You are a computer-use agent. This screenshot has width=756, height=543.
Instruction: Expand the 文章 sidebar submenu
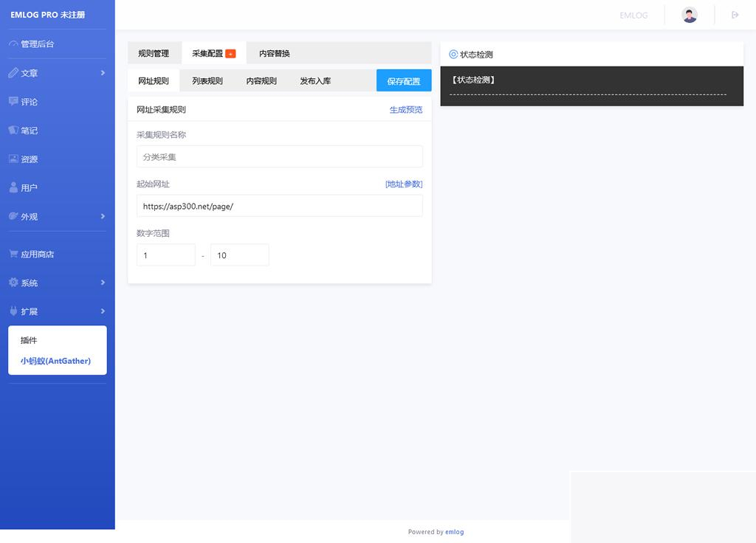(103, 73)
